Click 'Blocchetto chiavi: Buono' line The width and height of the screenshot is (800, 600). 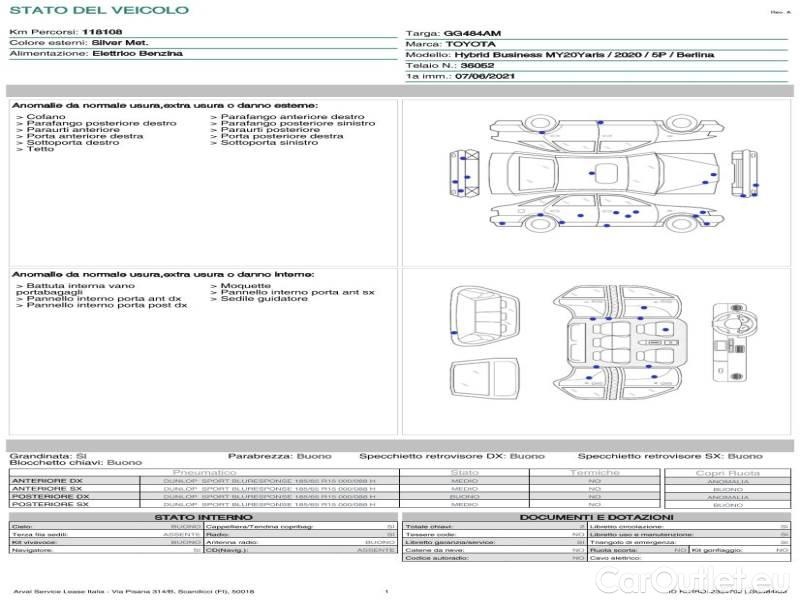[x=76, y=463]
